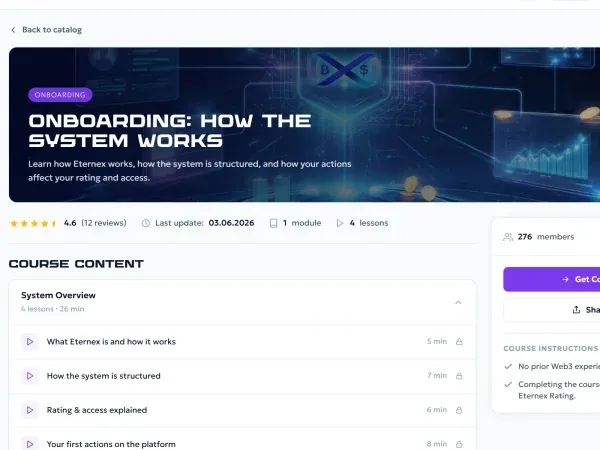Play lesson What Eternex is and how it works
Screen dimensions: 600x450
(x=30, y=342)
